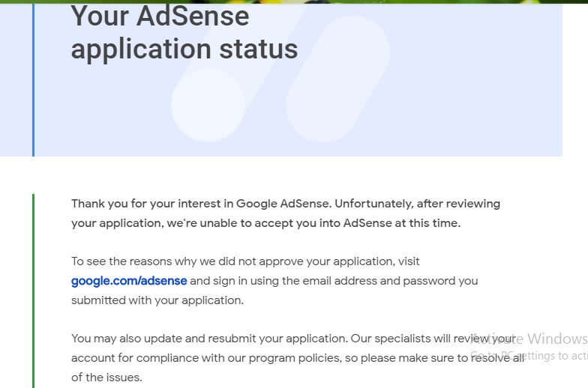Click the word 'Unfortunately' in the first paragraph
Viewport: 588px width, 388px height.
coord(374,204)
